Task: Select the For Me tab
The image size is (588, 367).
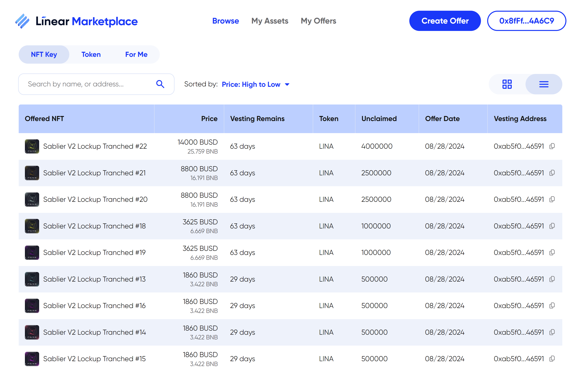Action: coord(136,54)
